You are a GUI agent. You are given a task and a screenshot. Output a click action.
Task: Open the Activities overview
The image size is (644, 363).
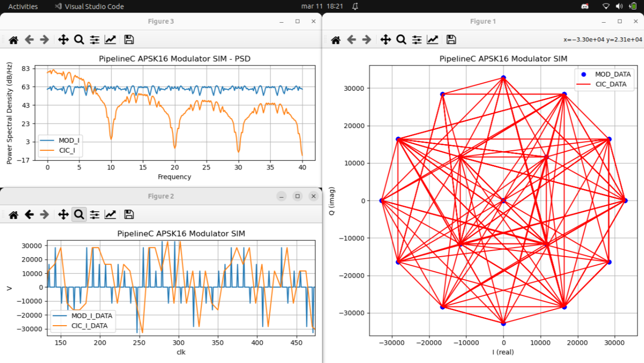[x=23, y=7]
